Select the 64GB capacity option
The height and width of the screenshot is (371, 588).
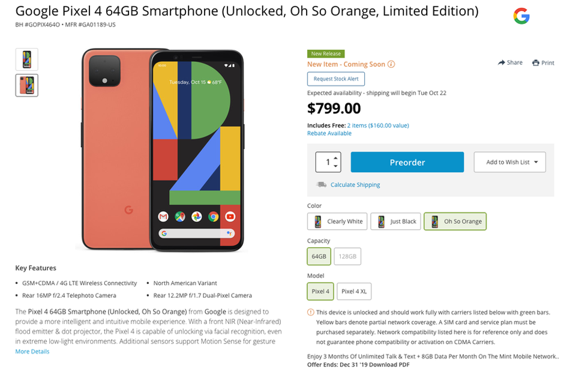[319, 256]
